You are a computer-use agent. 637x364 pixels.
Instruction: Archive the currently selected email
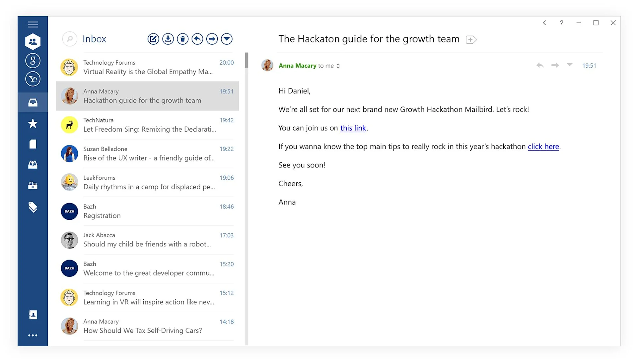pos(168,39)
